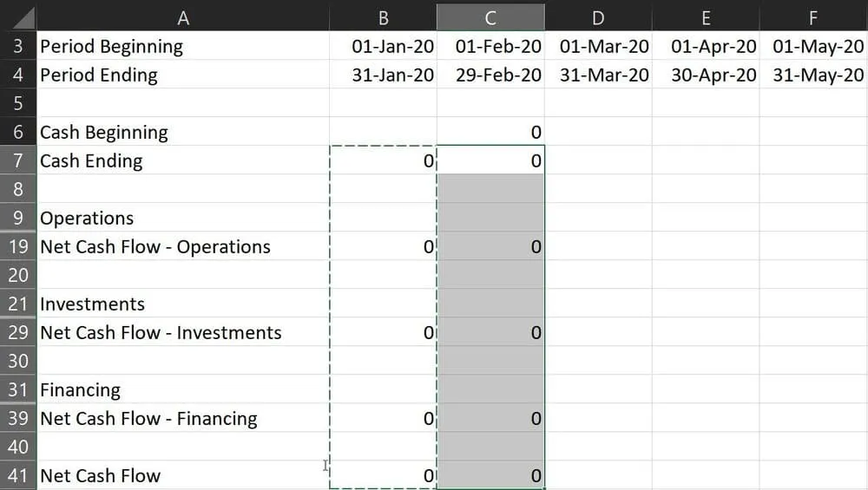This screenshot has height=490, width=868.
Task: Select row 19 header
Action: tap(18, 246)
